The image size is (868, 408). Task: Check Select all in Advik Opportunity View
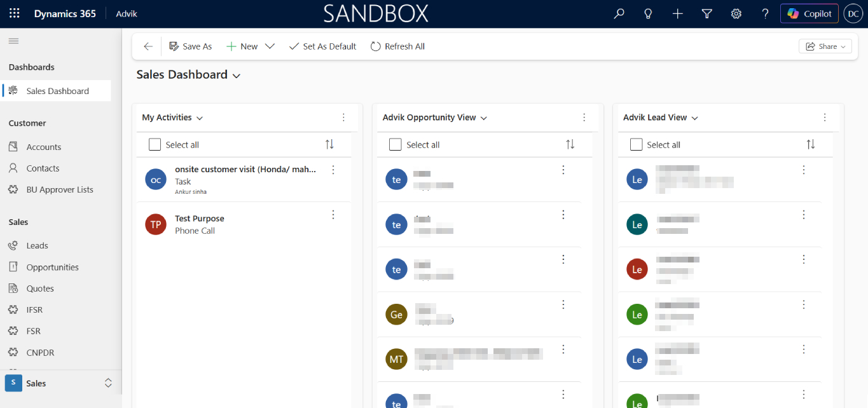tap(396, 145)
